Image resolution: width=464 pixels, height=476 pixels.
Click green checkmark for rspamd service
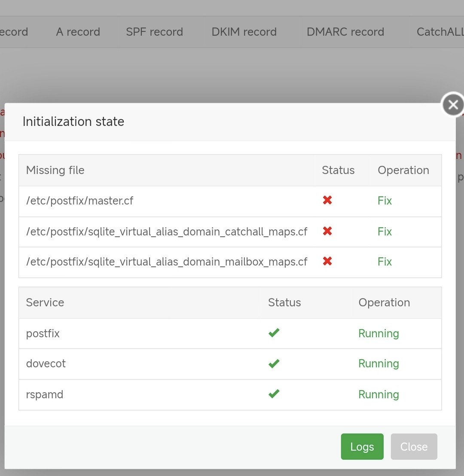click(274, 394)
